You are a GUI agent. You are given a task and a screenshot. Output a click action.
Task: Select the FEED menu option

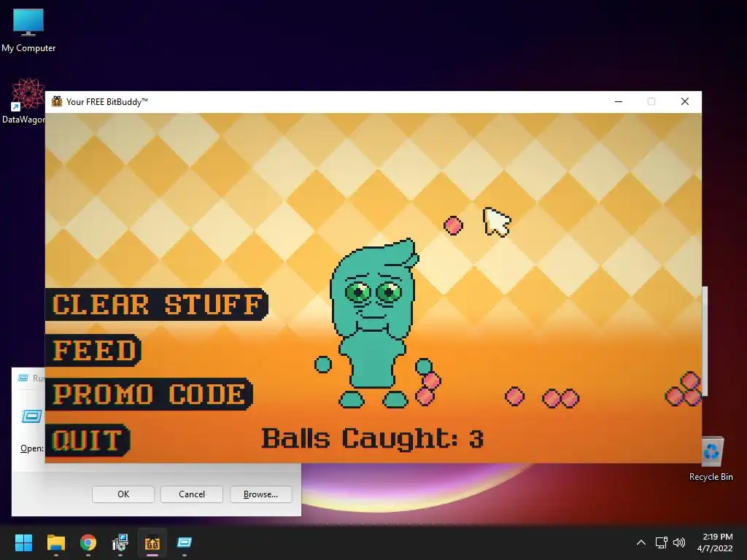click(93, 350)
